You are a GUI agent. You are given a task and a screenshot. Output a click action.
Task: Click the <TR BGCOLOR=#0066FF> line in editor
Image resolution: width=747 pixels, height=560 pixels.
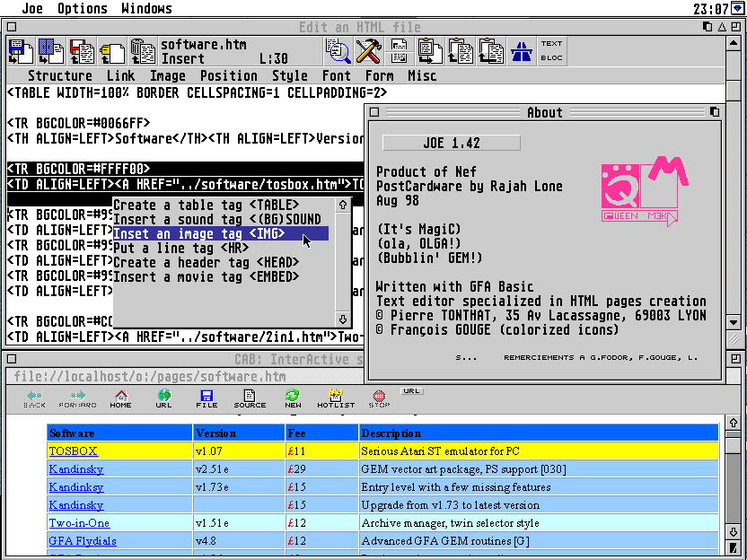pos(79,123)
